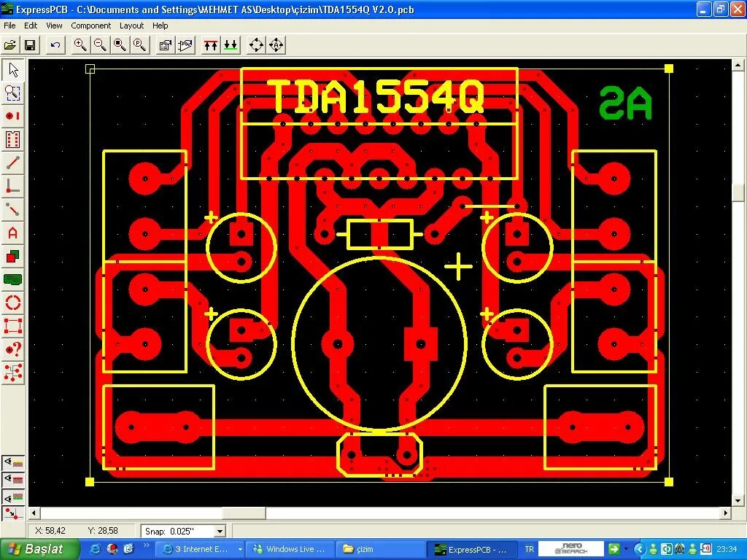Rotate selection with the A-arrows icon
The height and width of the screenshot is (560, 747).
(276, 45)
